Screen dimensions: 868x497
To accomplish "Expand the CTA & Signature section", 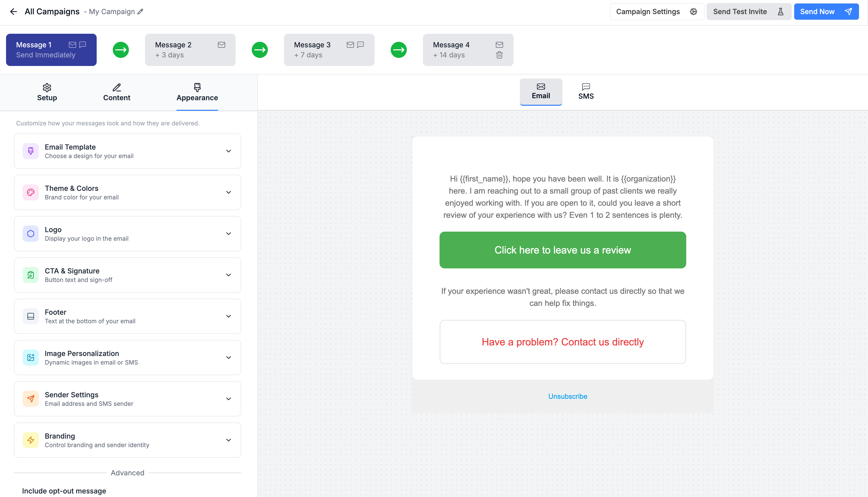I will 229,275.
